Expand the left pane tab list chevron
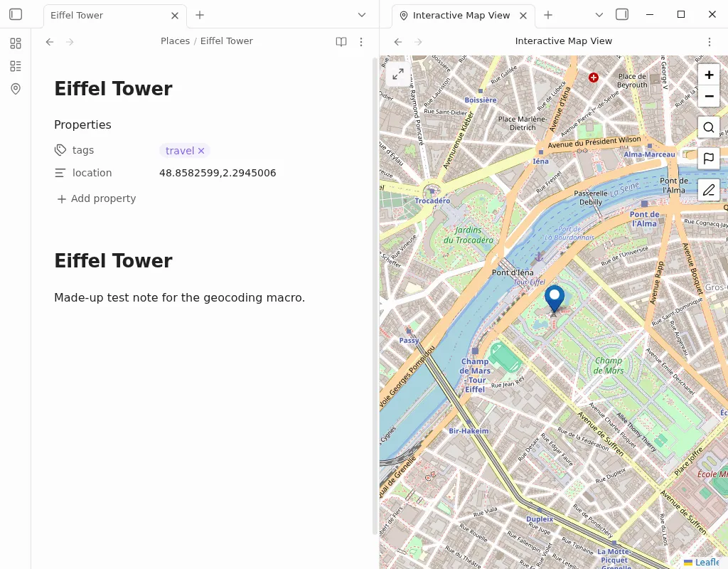728x569 pixels. tap(362, 15)
